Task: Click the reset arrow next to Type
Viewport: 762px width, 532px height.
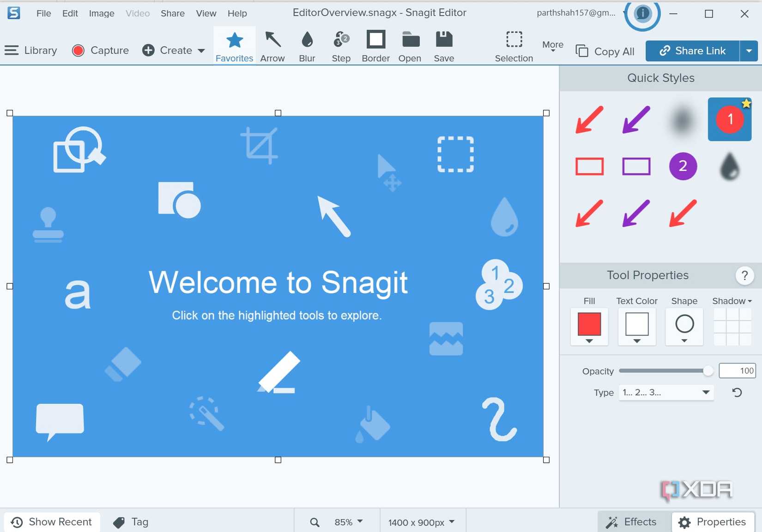Action: 737,393
